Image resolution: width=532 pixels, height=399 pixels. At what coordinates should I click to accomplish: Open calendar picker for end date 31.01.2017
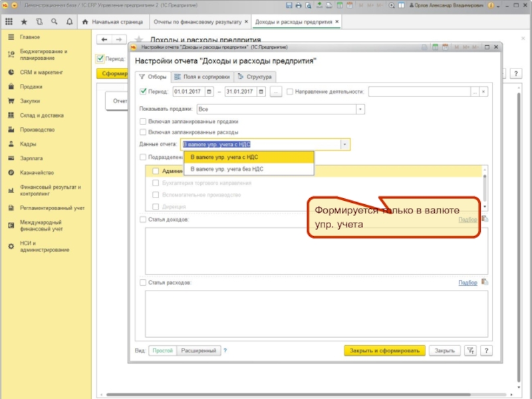coord(261,92)
